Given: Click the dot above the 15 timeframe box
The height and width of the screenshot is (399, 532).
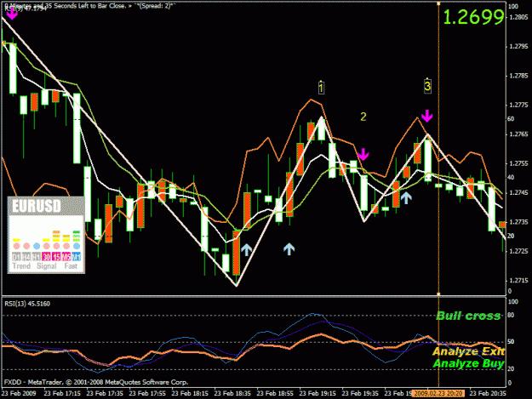Looking at the screenshot, I should 56,246.
